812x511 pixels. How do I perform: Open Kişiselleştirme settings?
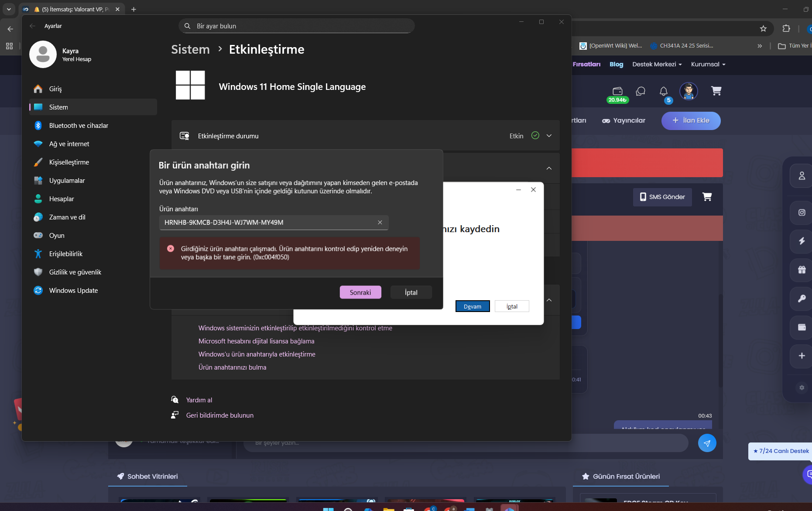93,162
